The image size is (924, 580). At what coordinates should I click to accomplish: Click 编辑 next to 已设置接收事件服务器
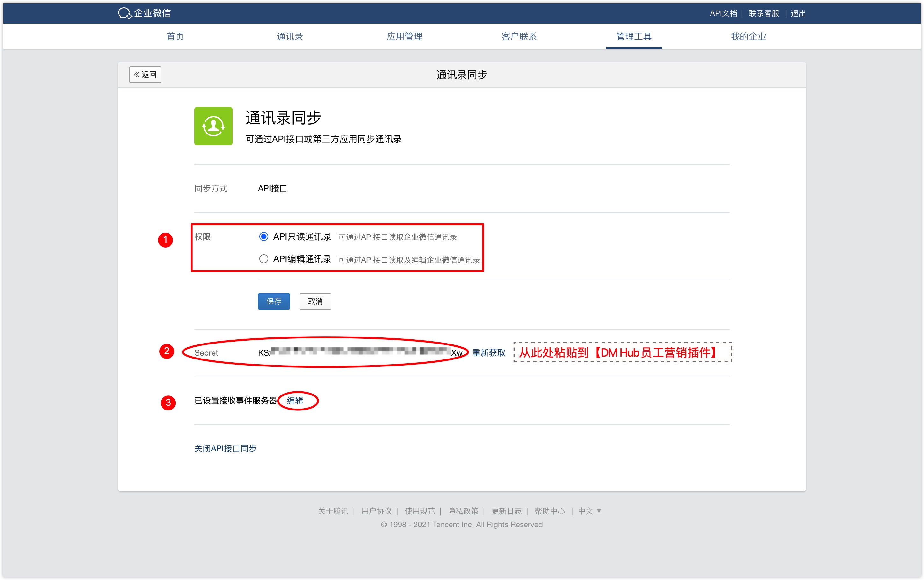point(295,401)
